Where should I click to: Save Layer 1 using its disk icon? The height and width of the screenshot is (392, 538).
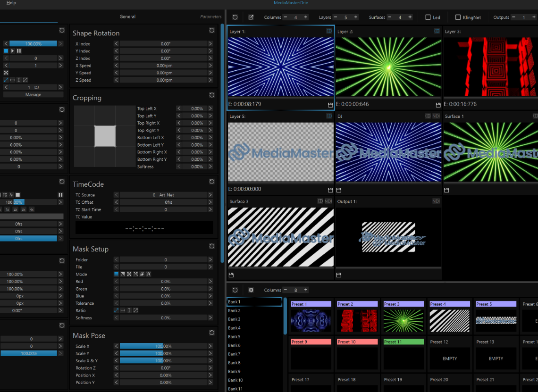[x=330, y=105]
